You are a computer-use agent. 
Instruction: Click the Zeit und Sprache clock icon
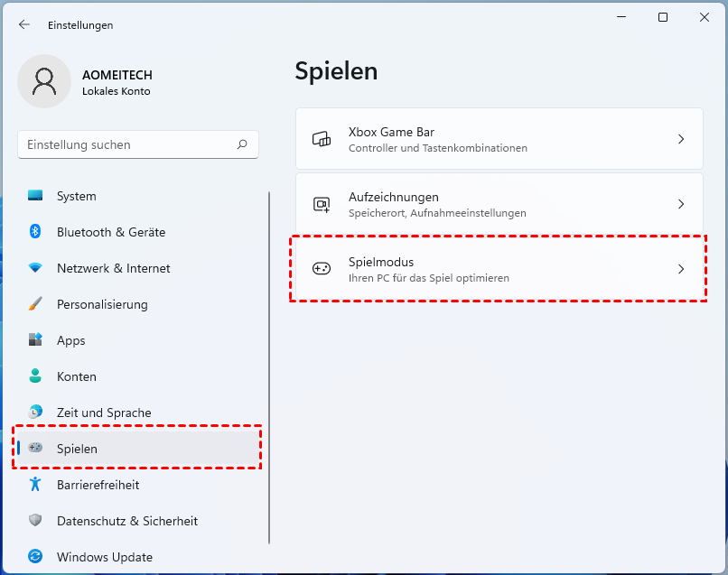pyautogui.click(x=36, y=413)
